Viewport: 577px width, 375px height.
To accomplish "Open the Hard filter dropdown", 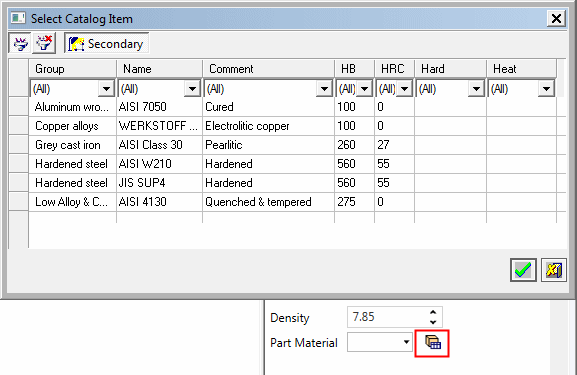I will pos(476,89).
